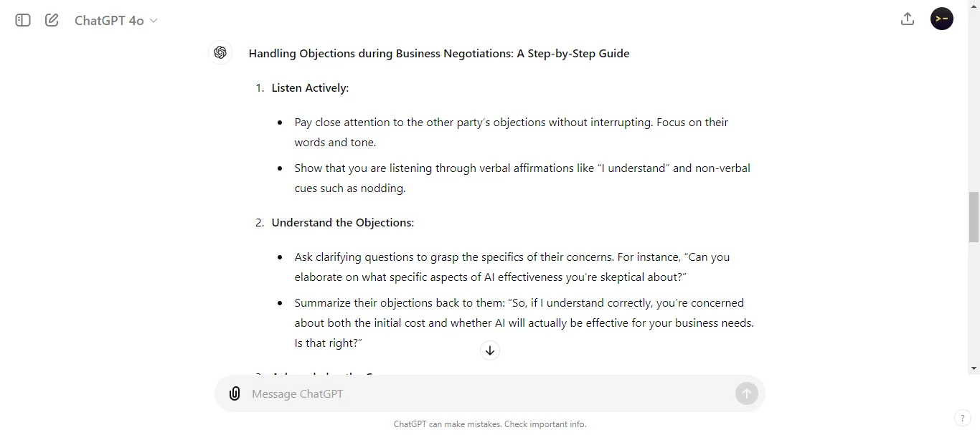This screenshot has width=980, height=435.
Task: Send the message with the up-arrow button
Action: click(746, 393)
